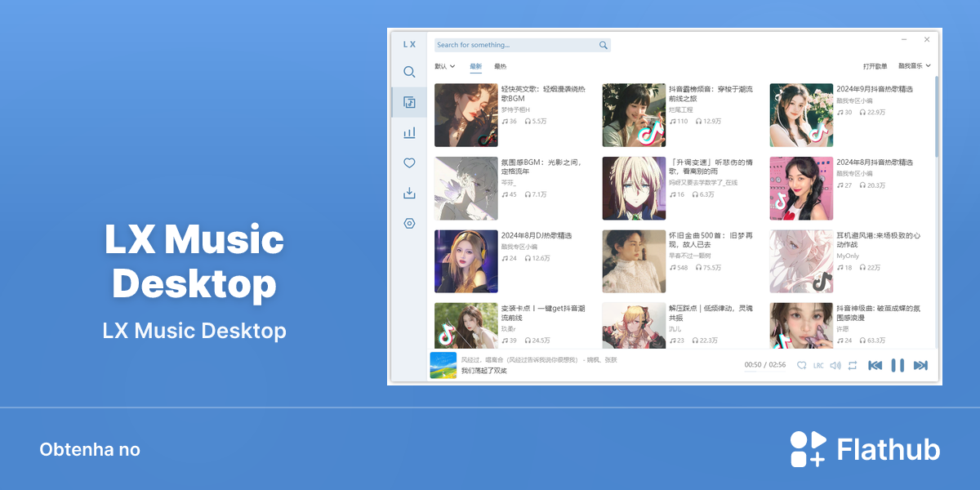This screenshot has height=490, width=980.
Task: Expand the 酷我音乐 source dropdown
Action: 915,66
